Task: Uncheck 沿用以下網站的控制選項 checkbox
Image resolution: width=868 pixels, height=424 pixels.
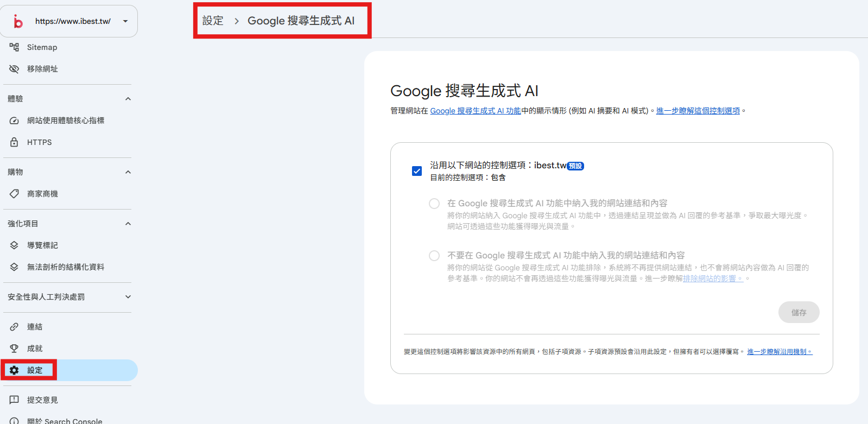Action: (417, 171)
